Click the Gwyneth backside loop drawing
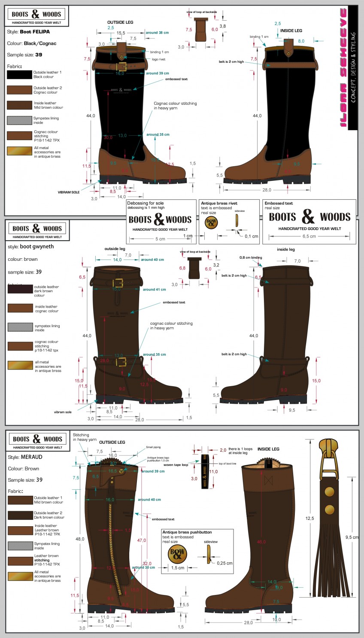Viewport: 364px width, 638px height. tap(194, 268)
